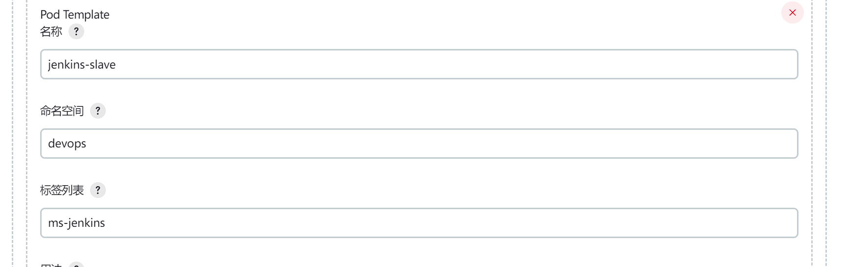This screenshot has height=267, width=868.
Task: Click empty area inside the labels field
Action: 450,223
